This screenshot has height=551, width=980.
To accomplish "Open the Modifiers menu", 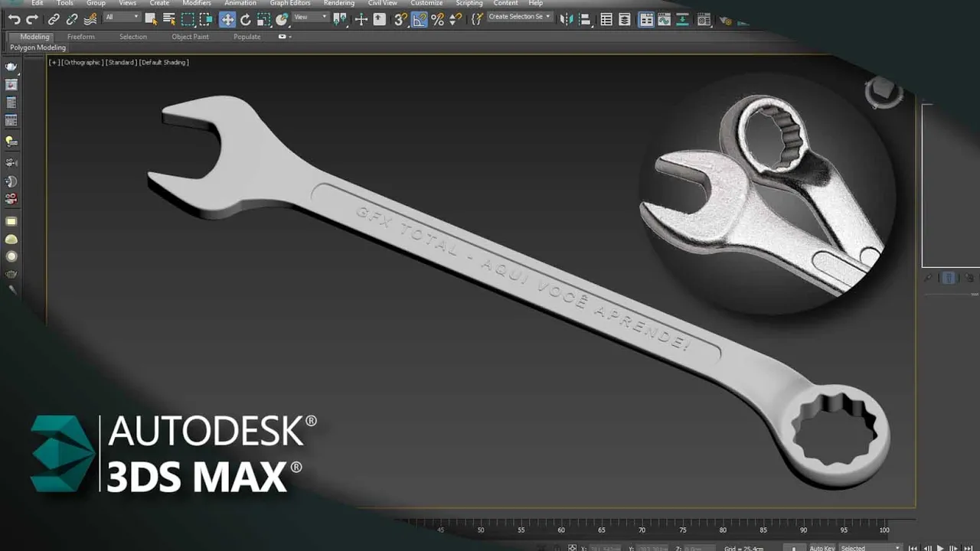I will point(197,3).
